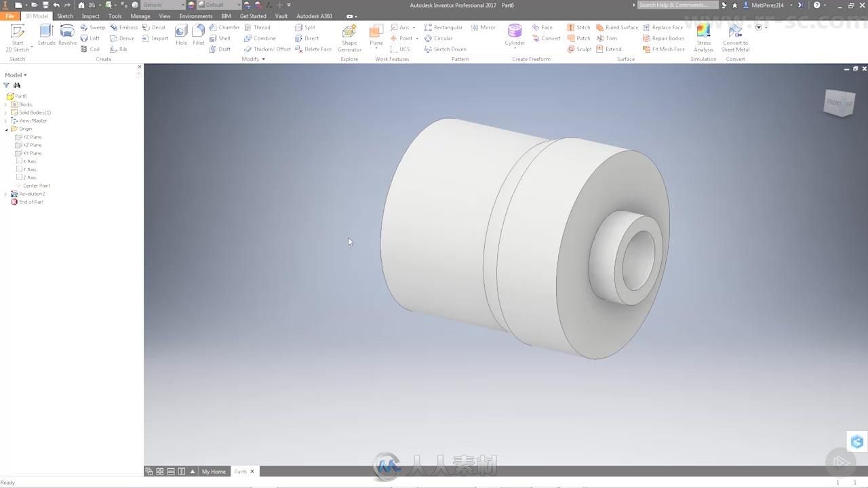Click the binoculars find icon in browser
Viewport: 868px width, 488px height.
pos(17,85)
